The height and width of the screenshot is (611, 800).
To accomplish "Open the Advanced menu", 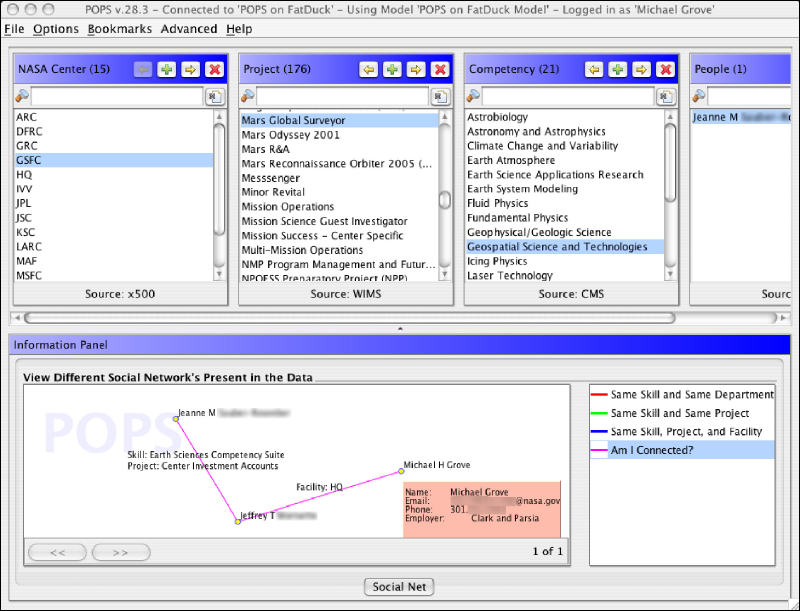I will click(x=188, y=29).
